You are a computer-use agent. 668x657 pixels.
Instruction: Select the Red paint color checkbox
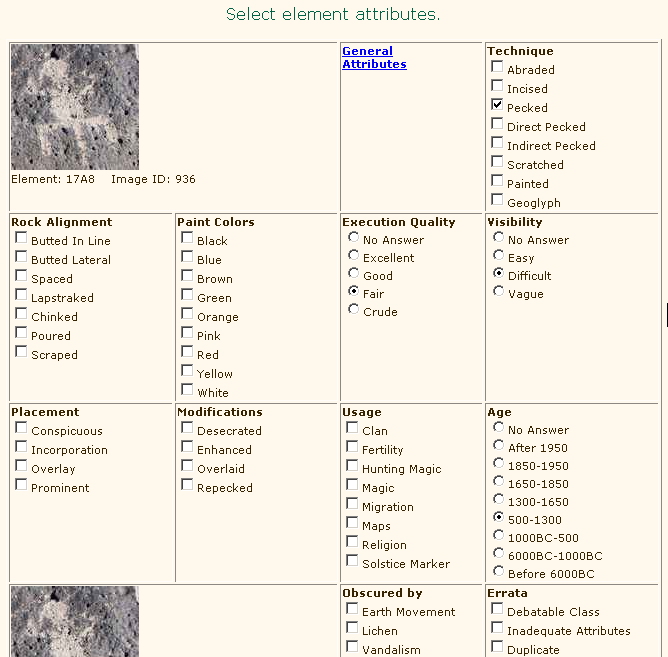pyautogui.click(x=187, y=352)
